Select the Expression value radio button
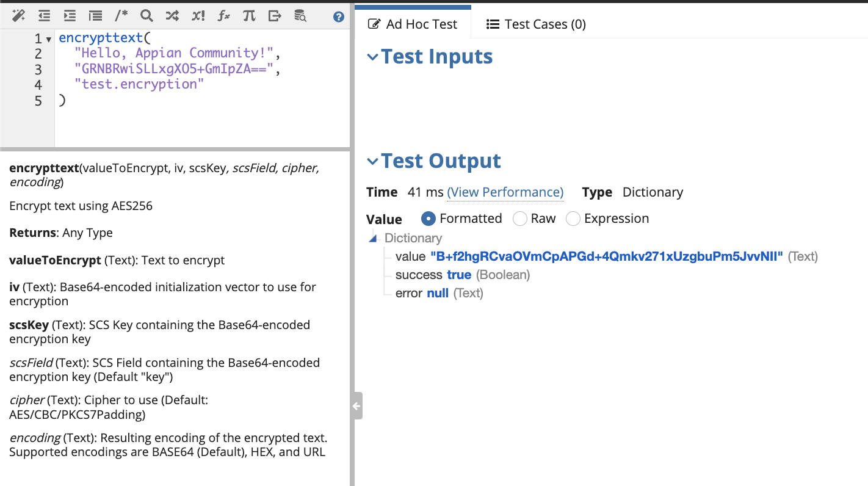Screen dimensions: 868x486 click(x=573, y=219)
